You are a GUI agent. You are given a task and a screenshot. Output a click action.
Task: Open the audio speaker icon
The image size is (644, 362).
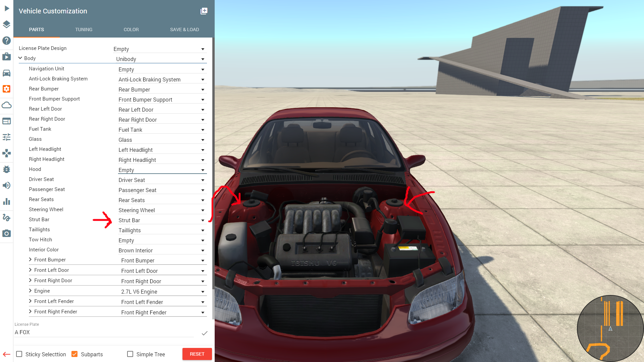point(6,185)
